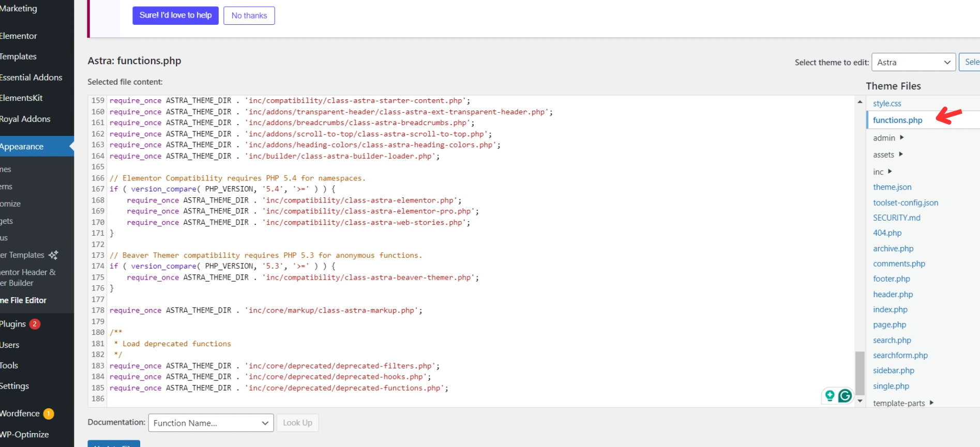
Task: Expand the admin folder arrow
Action: click(x=902, y=137)
